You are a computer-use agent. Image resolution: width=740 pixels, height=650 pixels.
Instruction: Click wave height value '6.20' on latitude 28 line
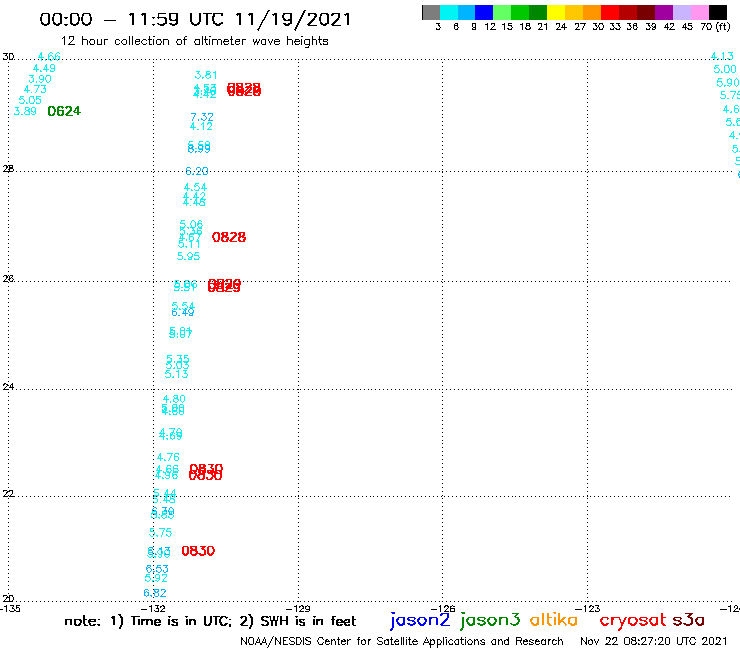[x=197, y=171]
